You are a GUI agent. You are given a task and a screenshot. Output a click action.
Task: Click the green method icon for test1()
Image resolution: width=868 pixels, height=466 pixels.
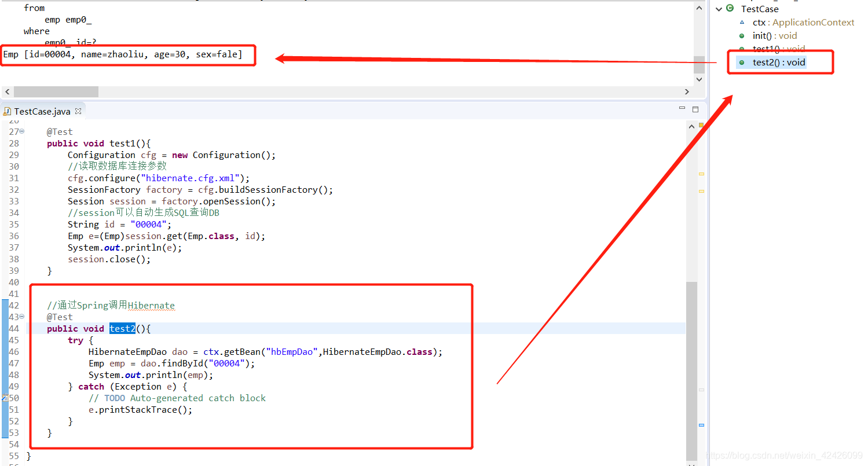pyautogui.click(x=742, y=49)
